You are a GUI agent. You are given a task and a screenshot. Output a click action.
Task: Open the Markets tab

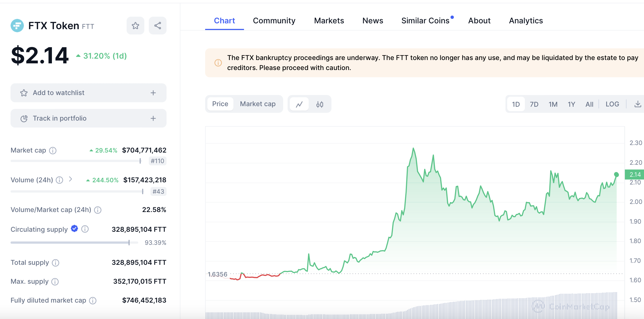pos(329,21)
